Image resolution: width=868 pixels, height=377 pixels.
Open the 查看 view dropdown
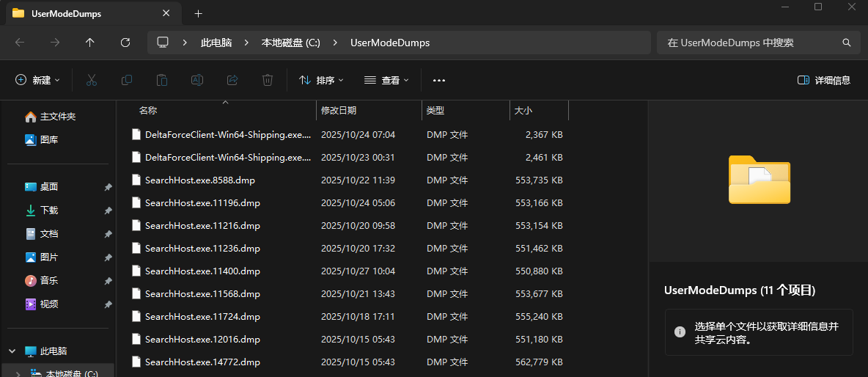387,80
